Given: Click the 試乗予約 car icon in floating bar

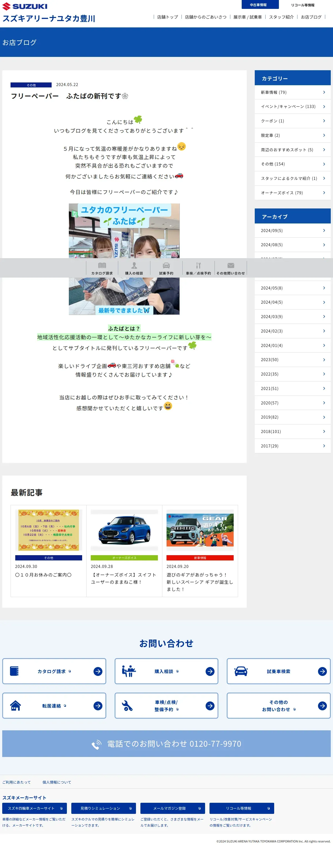Looking at the screenshot, I should pos(166,266).
